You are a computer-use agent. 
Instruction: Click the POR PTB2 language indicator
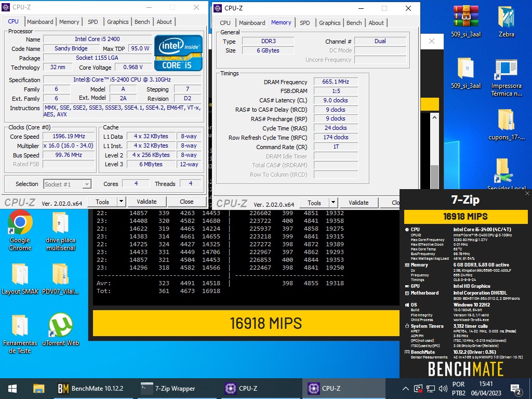459,389
